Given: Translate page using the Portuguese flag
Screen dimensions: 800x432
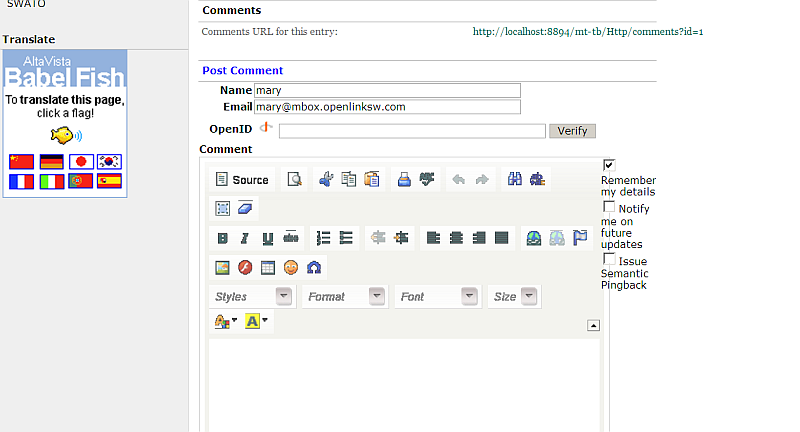Looking at the screenshot, I should [81, 181].
